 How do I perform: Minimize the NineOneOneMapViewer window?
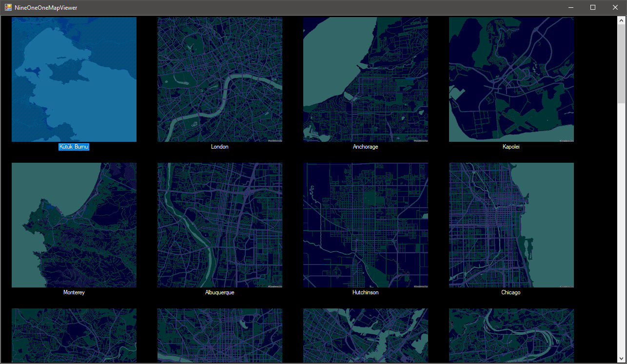pos(570,8)
